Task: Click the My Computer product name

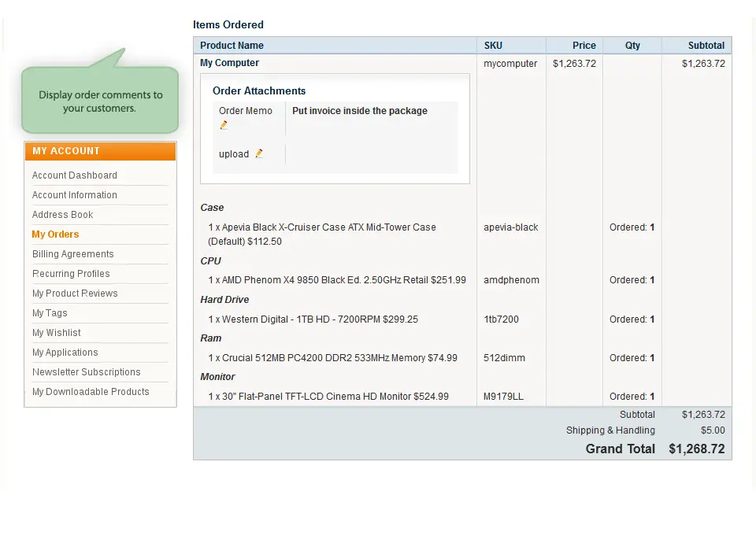Action: tap(230, 63)
